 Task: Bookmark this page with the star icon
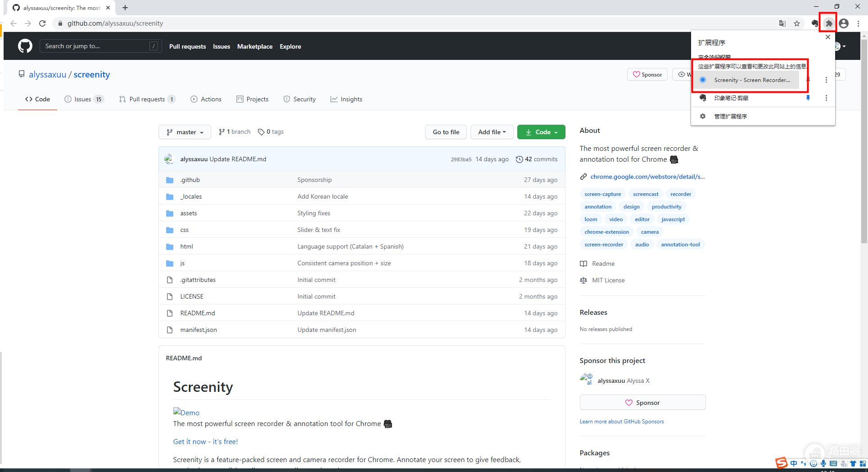coord(797,23)
